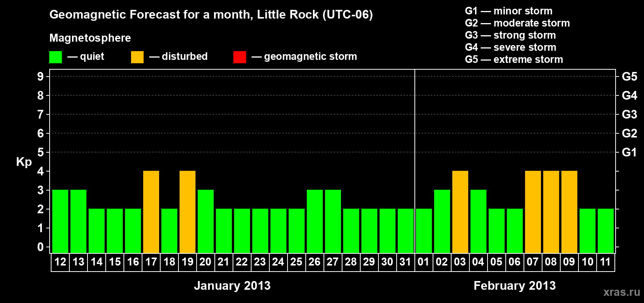Screen dimensions: 644x303
Task: Click date cell 28 on the axis
Action: (351, 262)
